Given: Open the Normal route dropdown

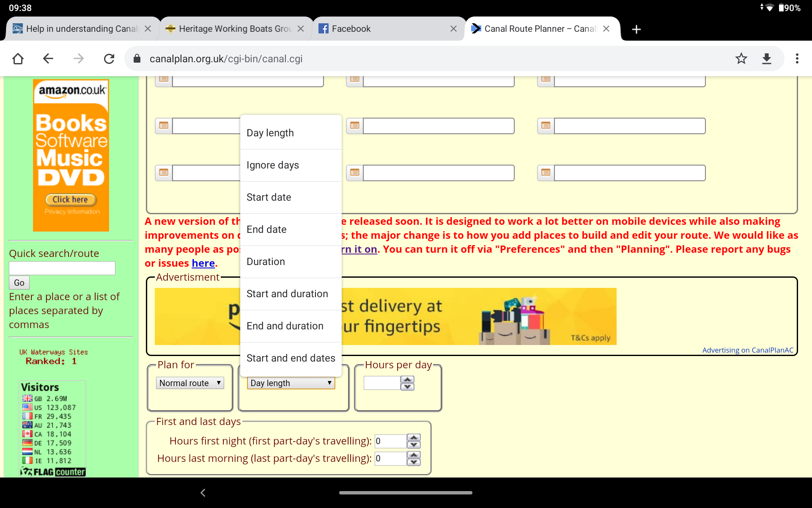Looking at the screenshot, I should click(x=189, y=383).
